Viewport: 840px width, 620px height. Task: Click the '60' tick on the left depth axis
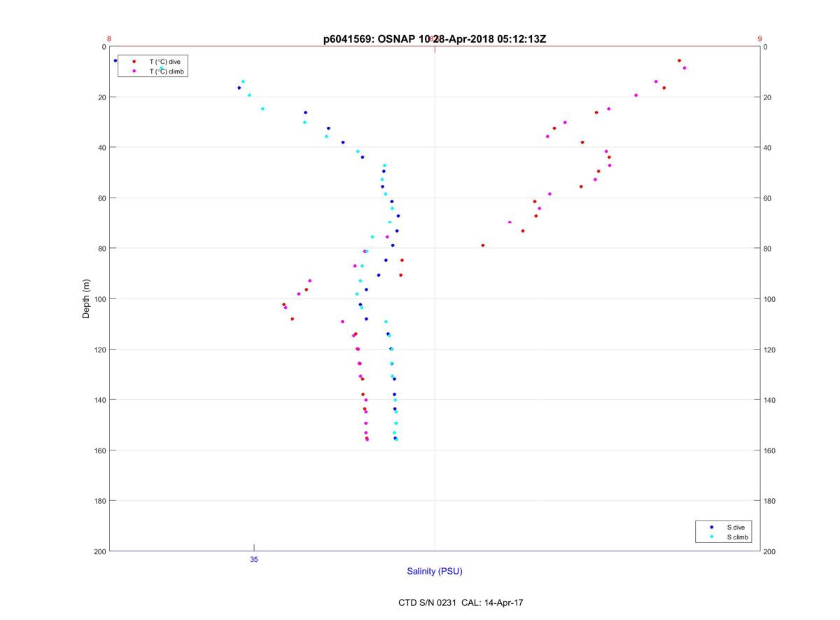(102, 198)
